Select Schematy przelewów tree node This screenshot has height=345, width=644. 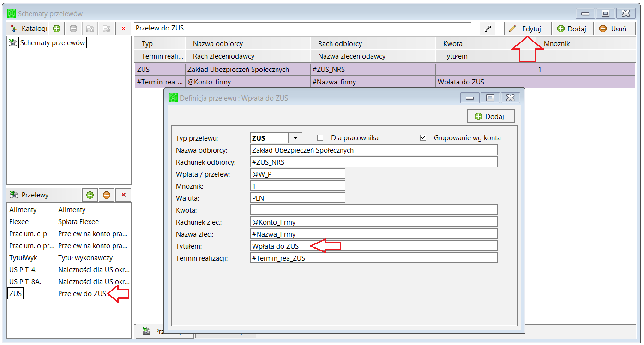tap(53, 43)
